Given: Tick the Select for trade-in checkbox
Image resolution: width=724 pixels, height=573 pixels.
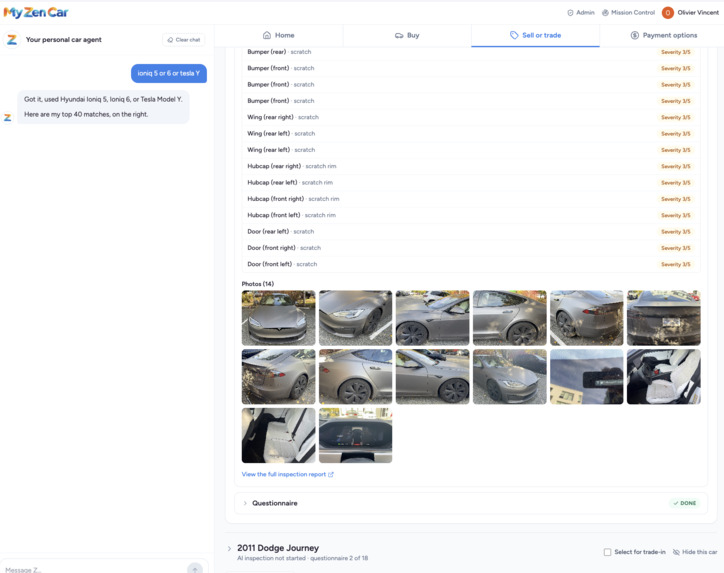Looking at the screenshot, I should tap(608, 552).
